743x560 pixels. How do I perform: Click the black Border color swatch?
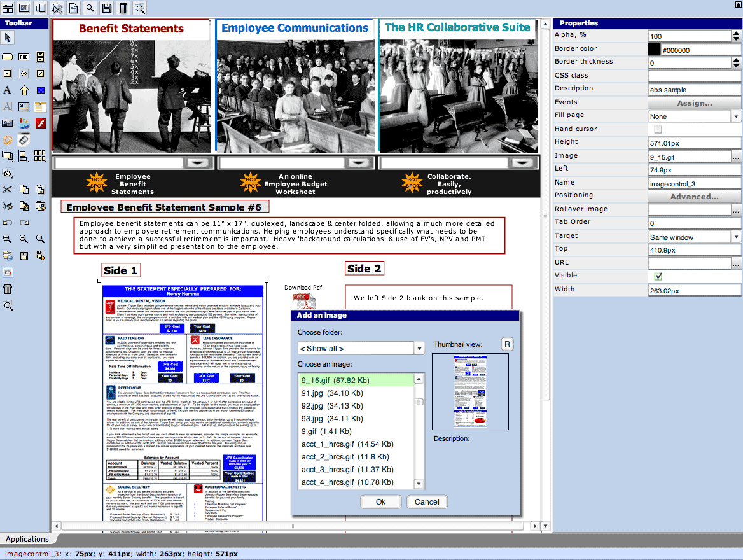click(x=654, y=50)
